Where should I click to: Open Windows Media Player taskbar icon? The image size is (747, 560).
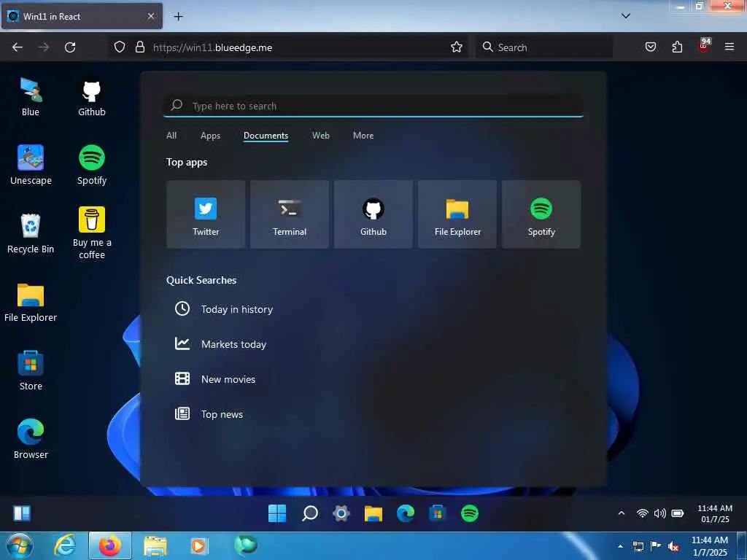[198, 546]
